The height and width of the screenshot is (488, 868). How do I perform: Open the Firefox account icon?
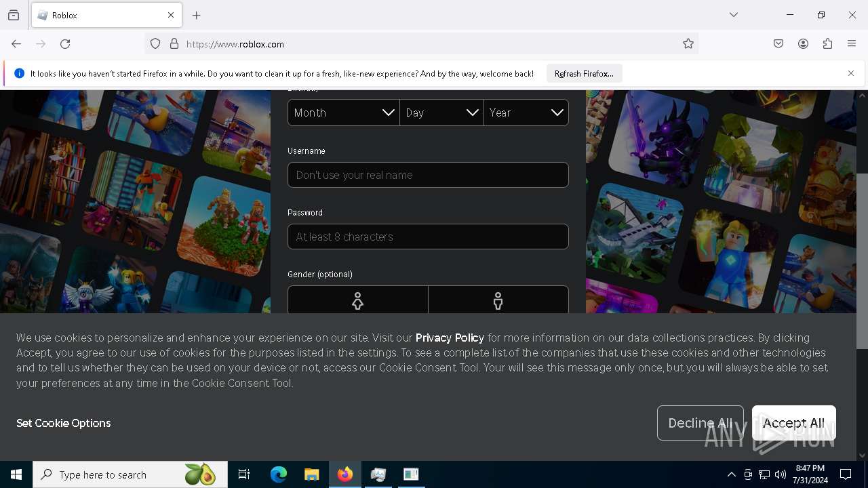[x=803, y=44]
